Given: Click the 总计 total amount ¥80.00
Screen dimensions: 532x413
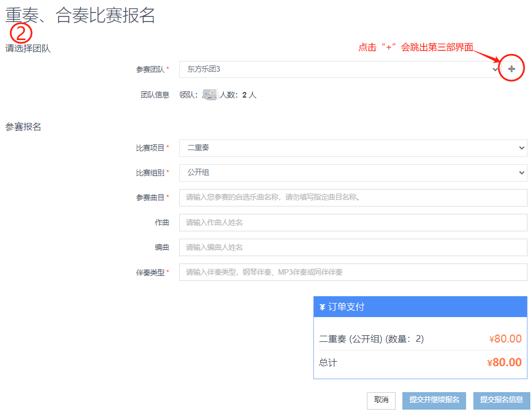Looking at the screenshot, I should coord(504,363).
